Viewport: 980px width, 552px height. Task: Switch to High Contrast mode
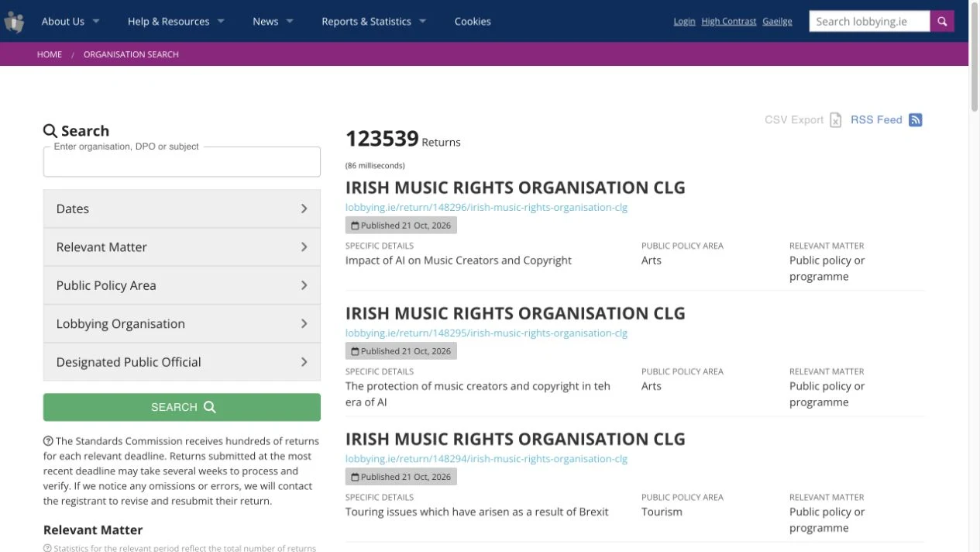[x=729, y=22]
